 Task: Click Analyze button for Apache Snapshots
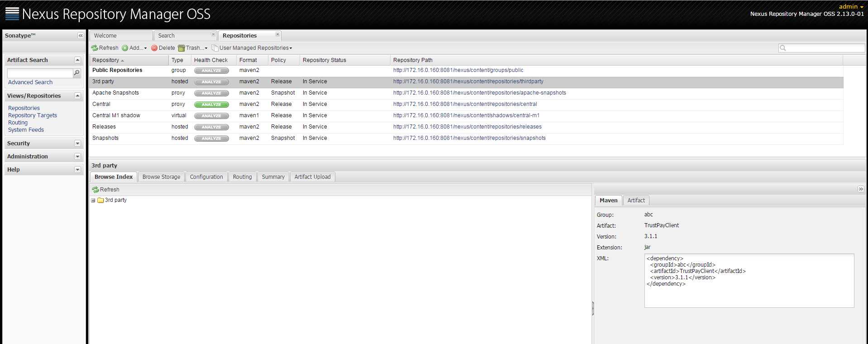click(x=211, y=93)
